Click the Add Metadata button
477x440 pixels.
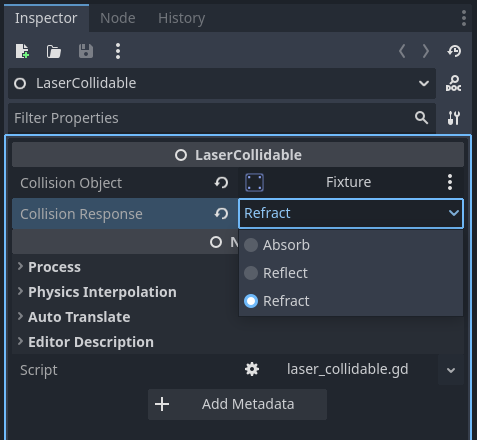tap(237, 404)
